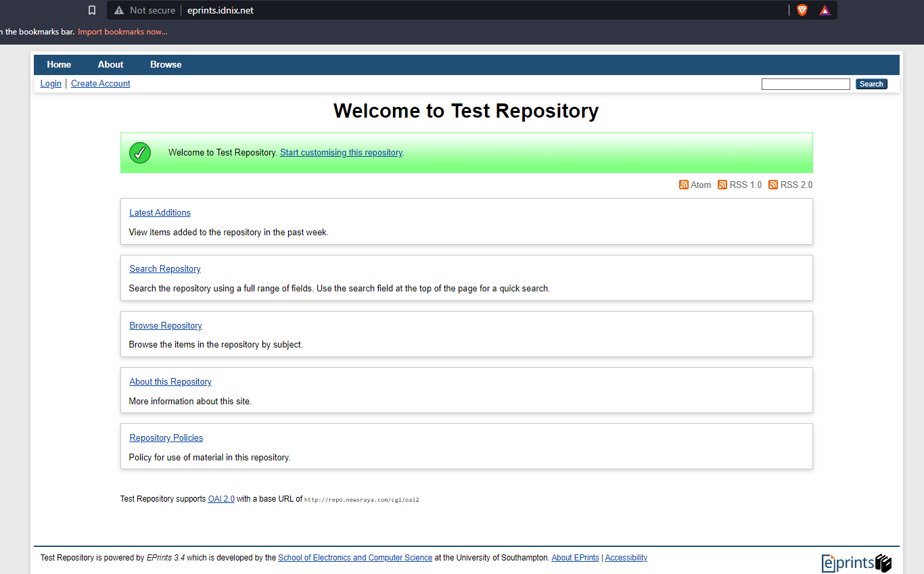Click the Atom feed icon
Viewport: 924px width, 574px height.
tap(684, 185)
